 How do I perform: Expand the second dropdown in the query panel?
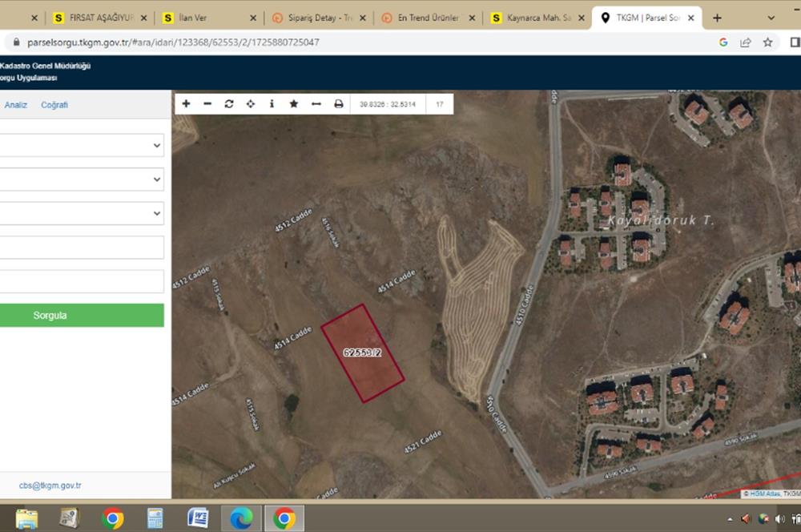(81, 179)
